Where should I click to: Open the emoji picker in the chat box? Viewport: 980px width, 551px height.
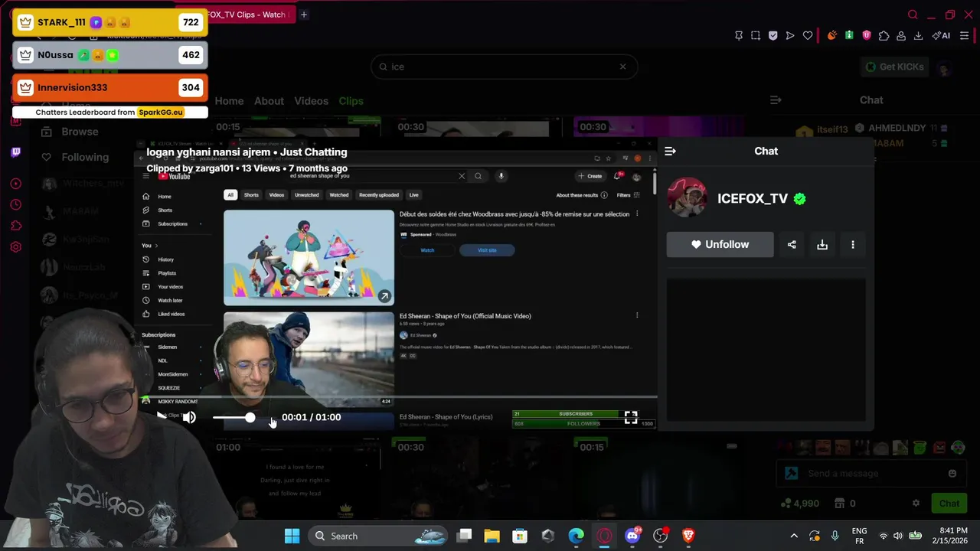[x=952, y=474]
